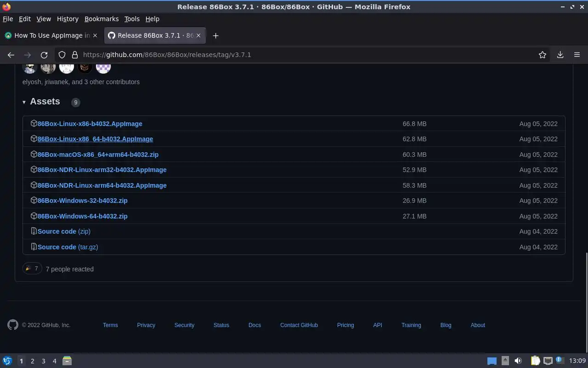
Task: Download 86Box-NDR-Linux-arm64-b4032.AppImage
Action: pyautogui.click(x=102, y=185)
